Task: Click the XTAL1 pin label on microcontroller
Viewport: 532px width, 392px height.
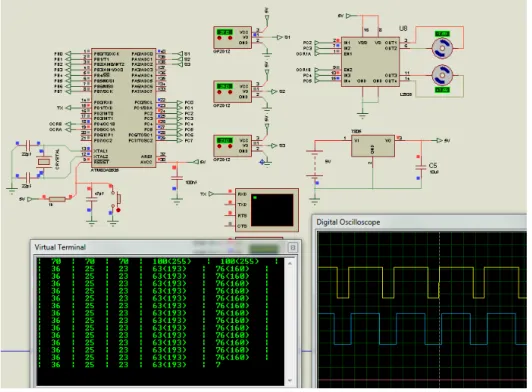Action: 101,151
